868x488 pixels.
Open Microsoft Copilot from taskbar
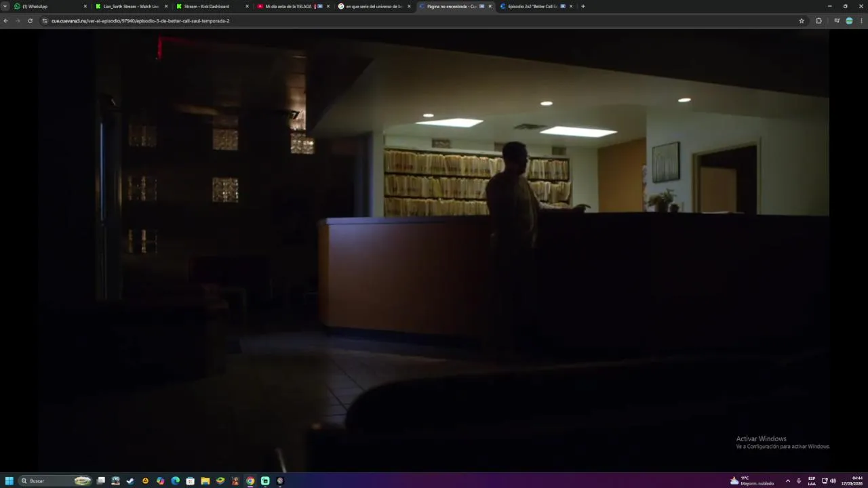pos(160,481)
